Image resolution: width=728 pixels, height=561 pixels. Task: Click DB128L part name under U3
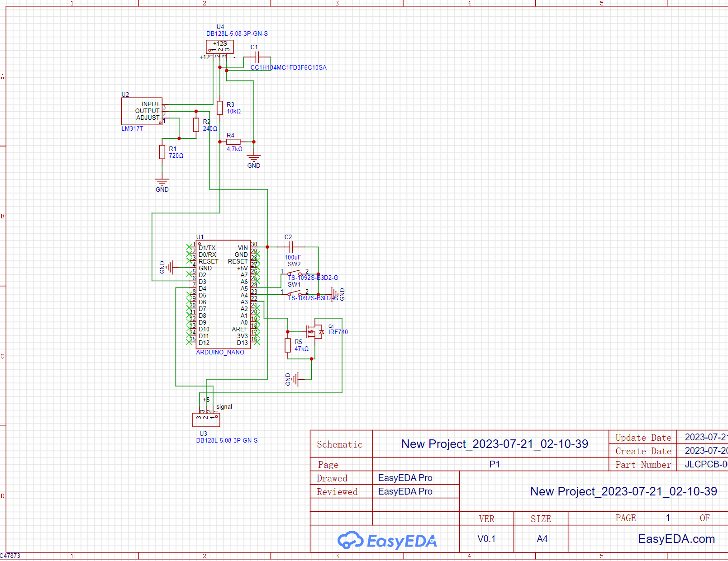tap(227, 440)
